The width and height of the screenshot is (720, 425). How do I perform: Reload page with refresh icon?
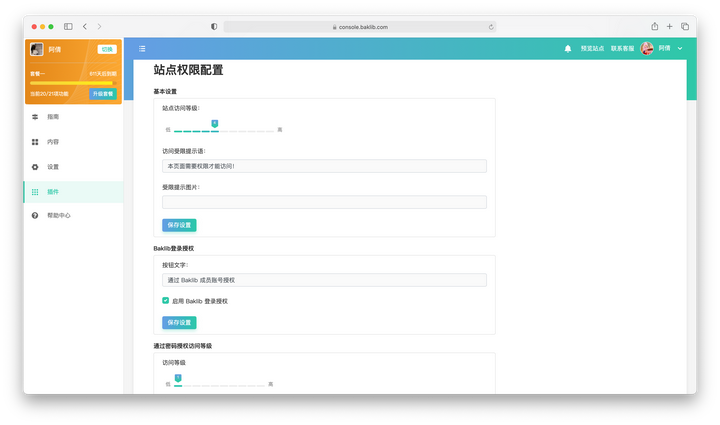click(491, 27)
